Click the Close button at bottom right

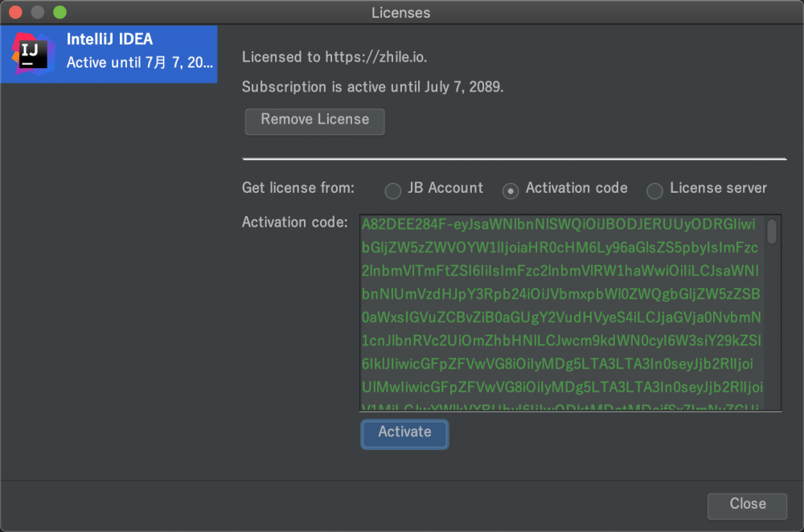747,505
